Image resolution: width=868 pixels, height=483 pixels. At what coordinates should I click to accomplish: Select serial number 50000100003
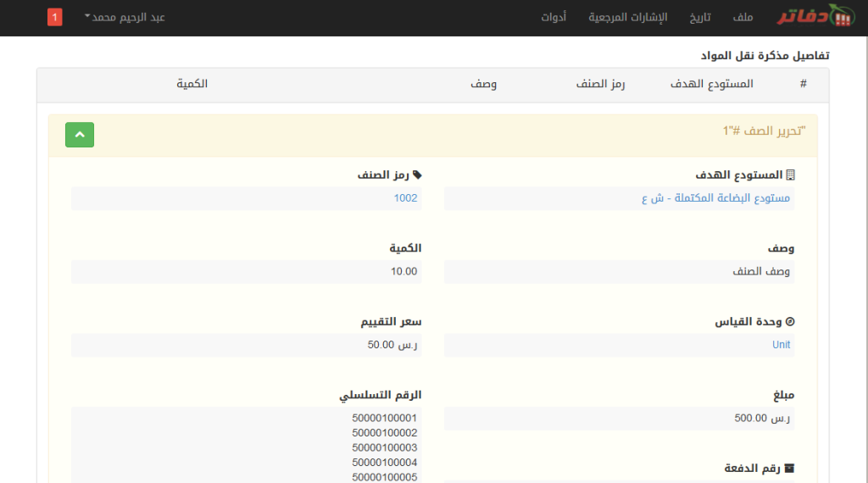pyautogui.click(x=384, y=447)
